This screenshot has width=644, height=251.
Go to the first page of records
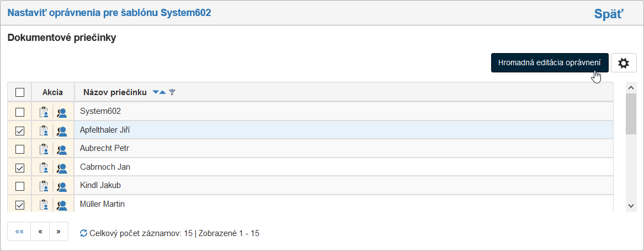click(x=19, y=232)
